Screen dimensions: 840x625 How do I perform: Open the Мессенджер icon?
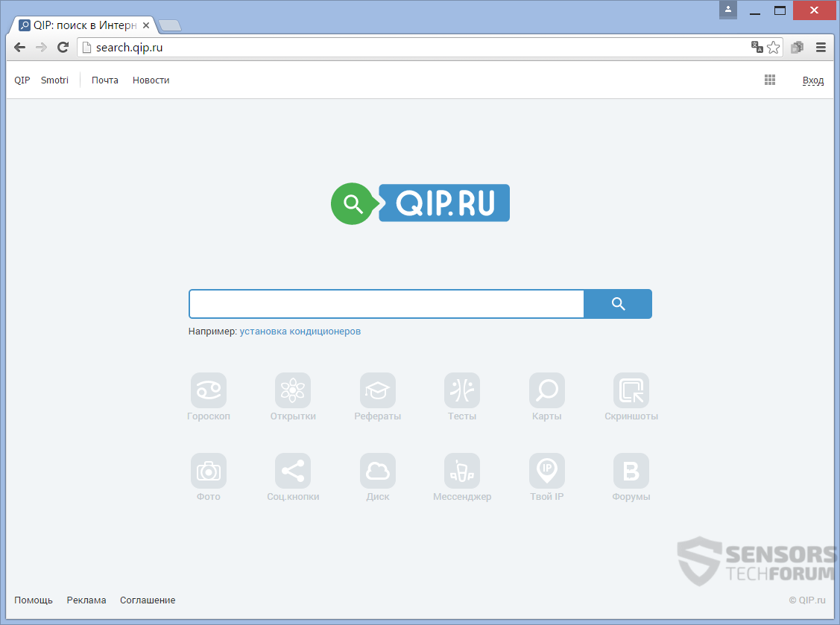click(x=462, y=471)
